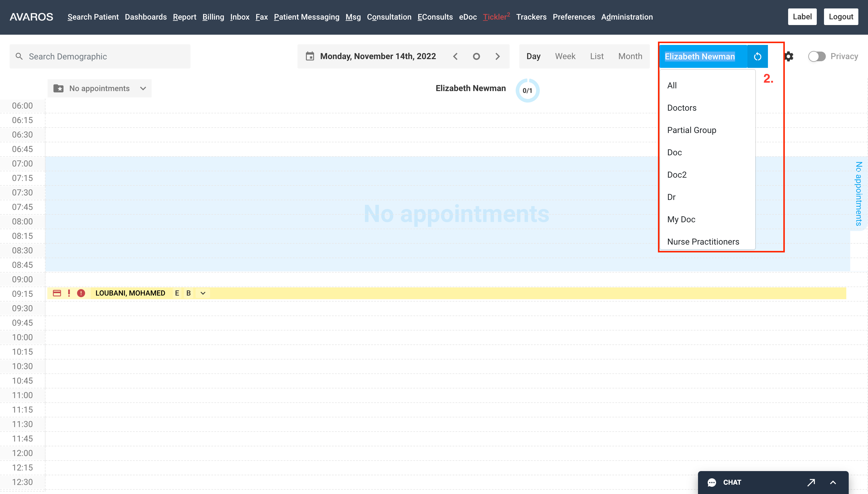The image size is (868, 494).
Task: Click the Tickler menu item
Action: (x=495, y=17)
